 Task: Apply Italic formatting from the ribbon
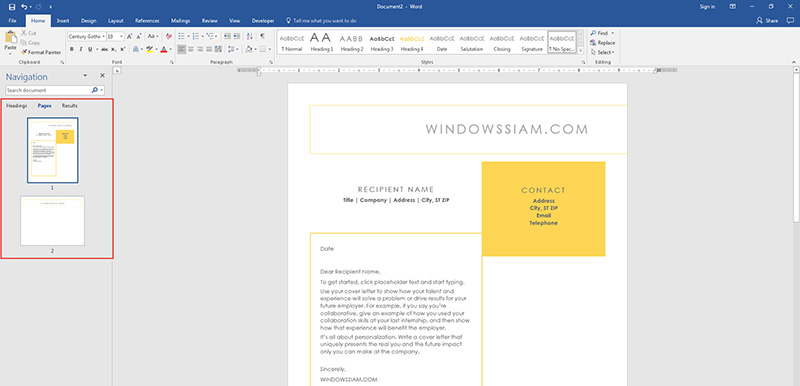[x=81, y=49]
